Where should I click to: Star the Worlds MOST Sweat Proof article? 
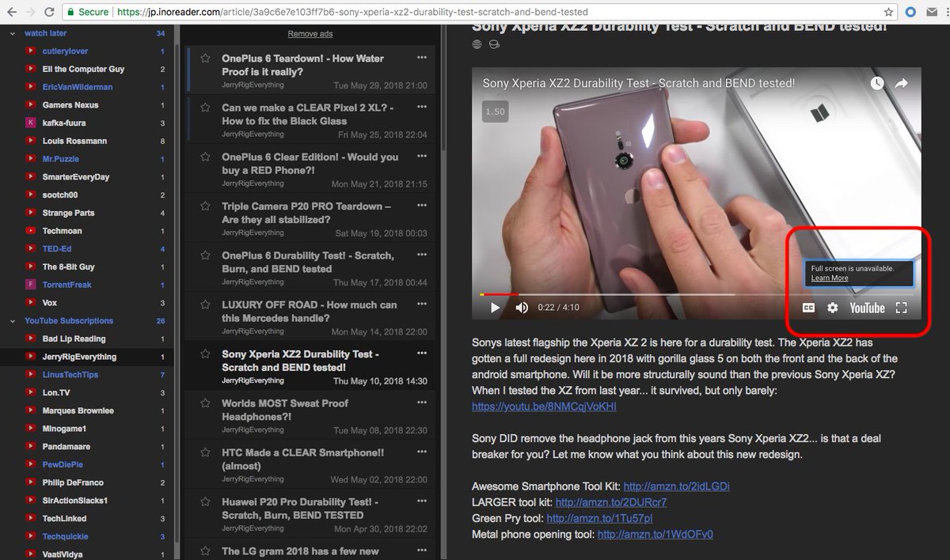pyautogui.click(x=206, y=403)
